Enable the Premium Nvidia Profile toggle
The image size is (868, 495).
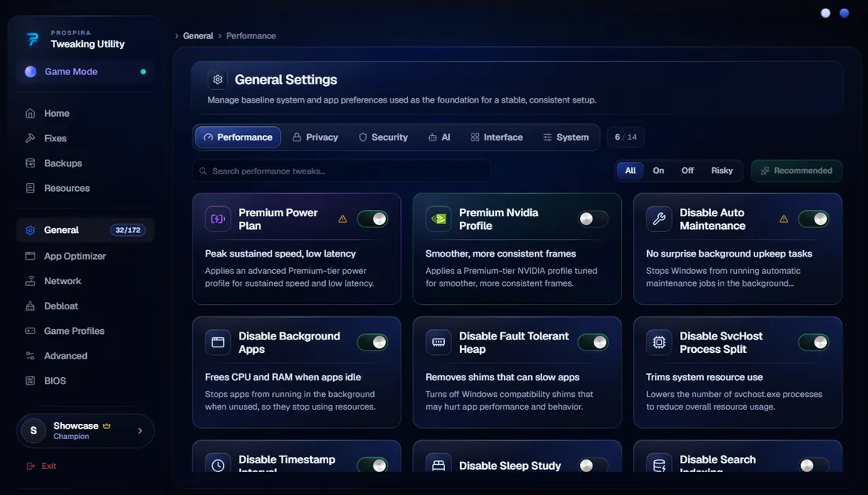point(593,219)
